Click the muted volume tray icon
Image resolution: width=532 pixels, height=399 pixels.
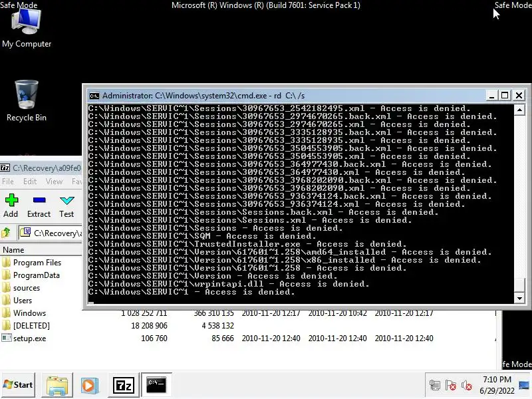tap(467, 386)
